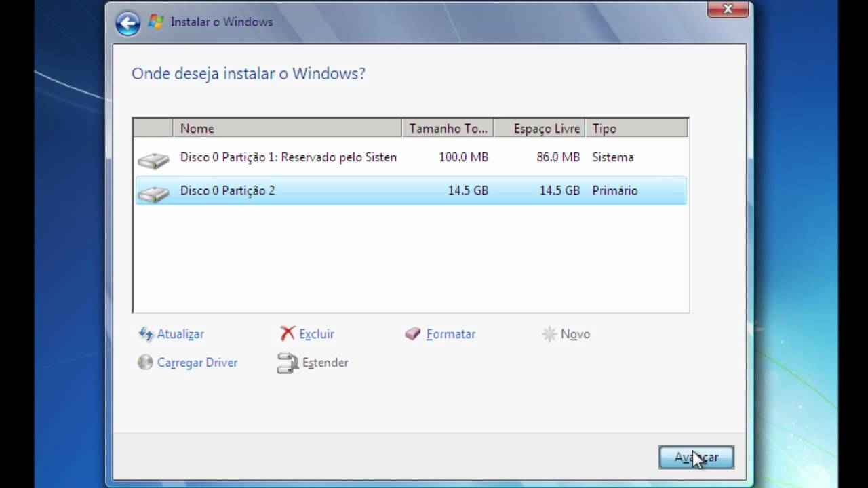Click the red X Excluir icon
This screenshot has height=488, width=868.
point(288,333)
